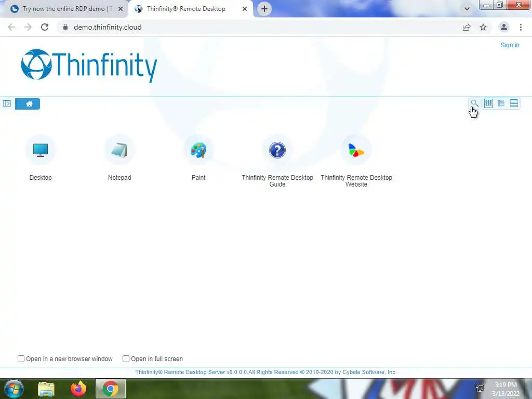Go to the home folder button
The height and width of the screenshot is (399, 532).
coord(28,104)
